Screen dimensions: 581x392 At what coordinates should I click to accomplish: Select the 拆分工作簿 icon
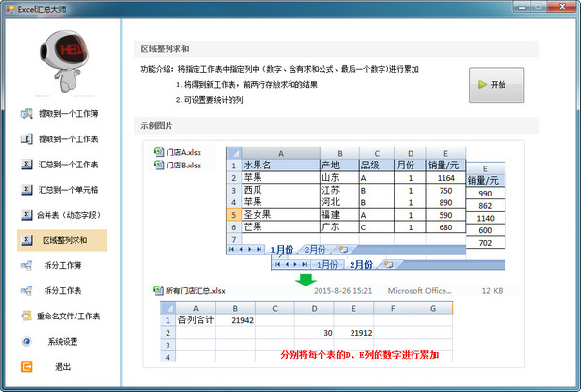[x=27, y=265]
